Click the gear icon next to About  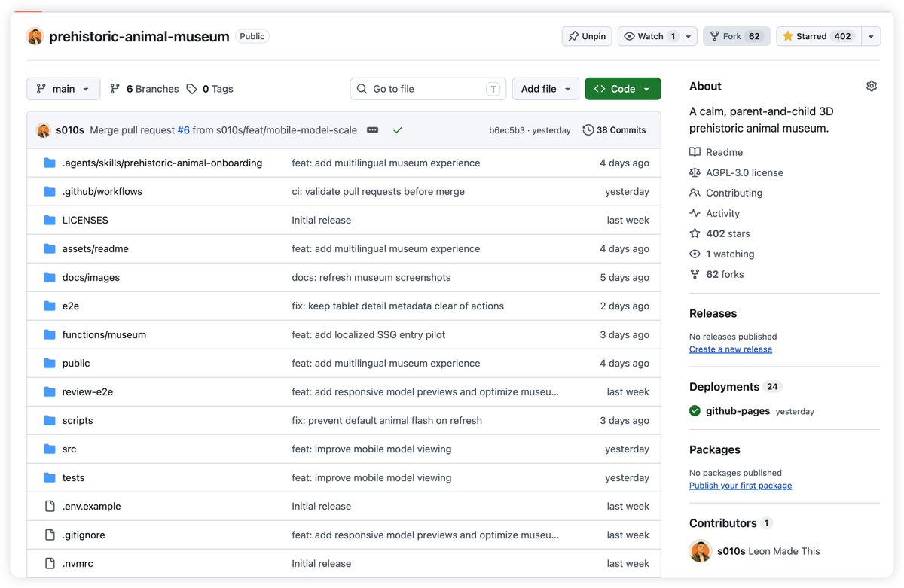click(872, 86)
